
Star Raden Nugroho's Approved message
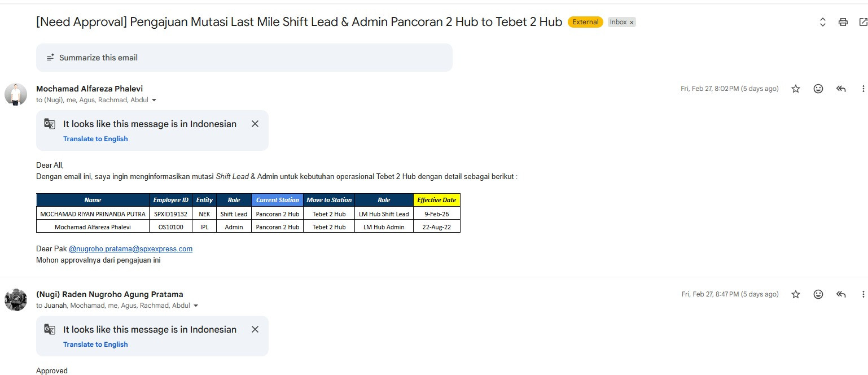pos(796,294)
